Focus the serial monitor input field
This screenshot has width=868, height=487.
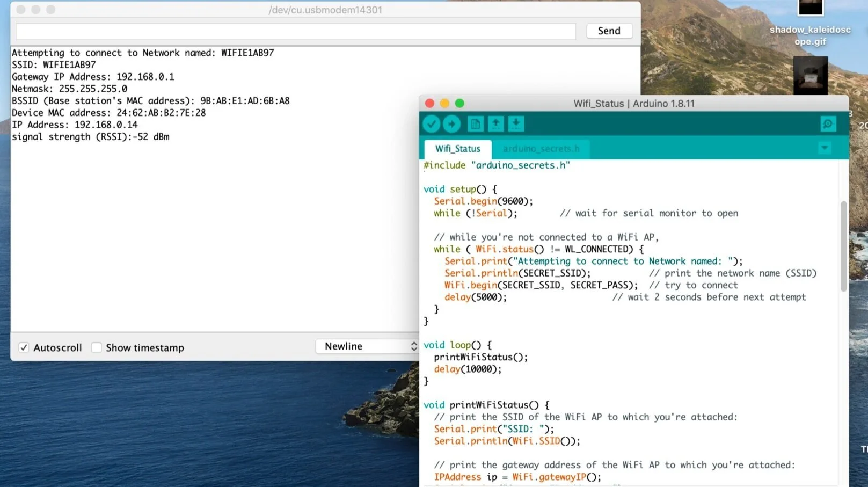[296, 31]
